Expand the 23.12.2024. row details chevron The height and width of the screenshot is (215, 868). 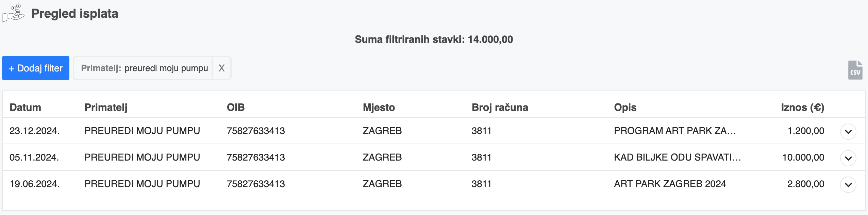pyautogui.click(x=848, y=132)
